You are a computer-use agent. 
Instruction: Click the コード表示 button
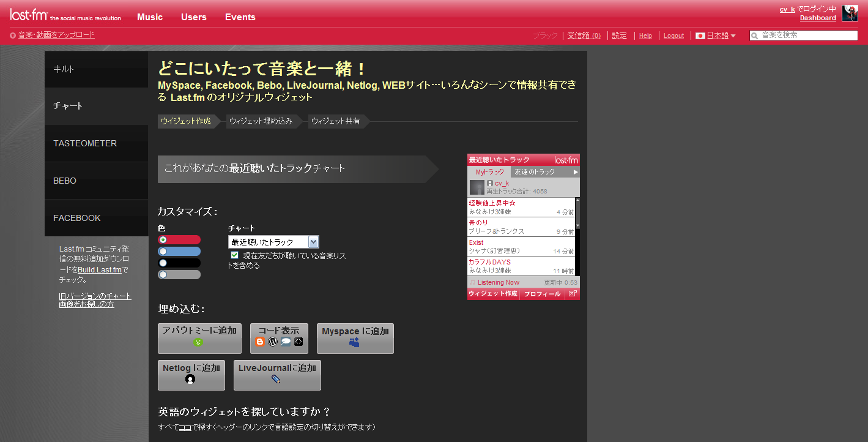(279, 339)
